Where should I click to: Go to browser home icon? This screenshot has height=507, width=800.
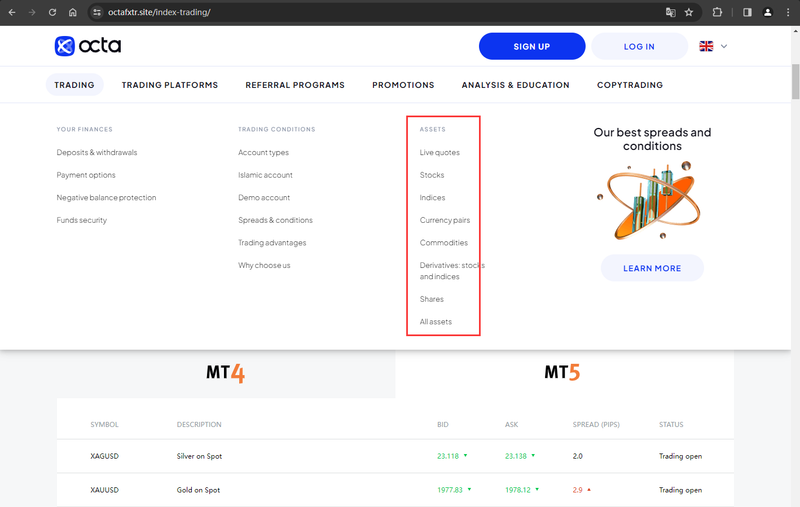[x=73, y=12]
